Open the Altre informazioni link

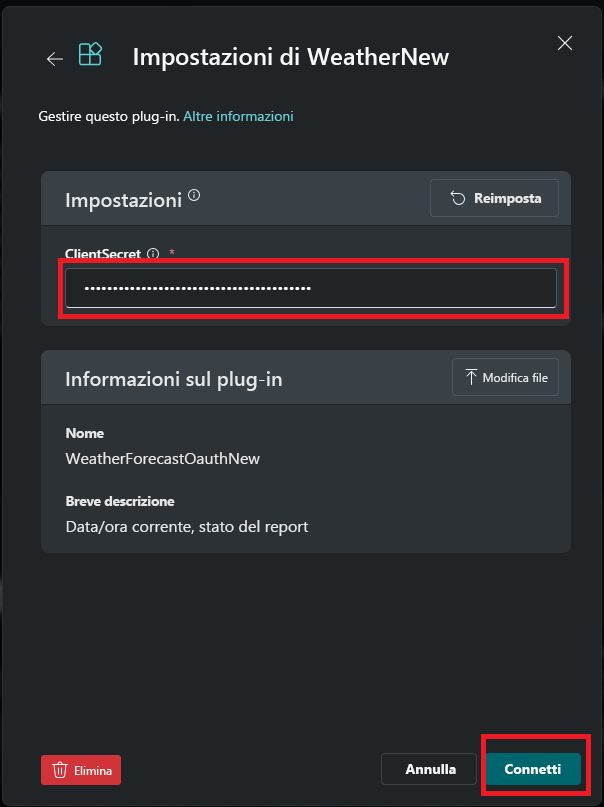pyautogui.click(x=238, y=116)
